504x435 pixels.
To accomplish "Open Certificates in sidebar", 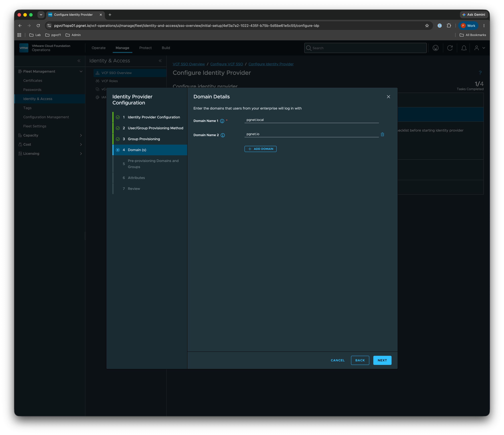I will pos(33,81).
